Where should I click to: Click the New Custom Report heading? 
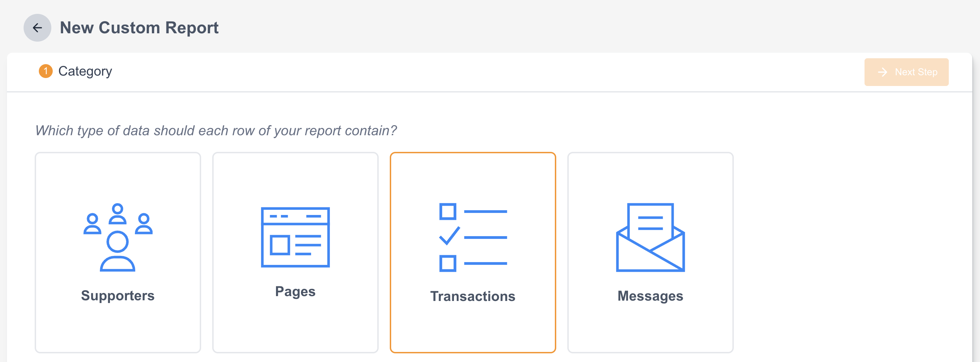pyautogui.click(x=139, y=28)
